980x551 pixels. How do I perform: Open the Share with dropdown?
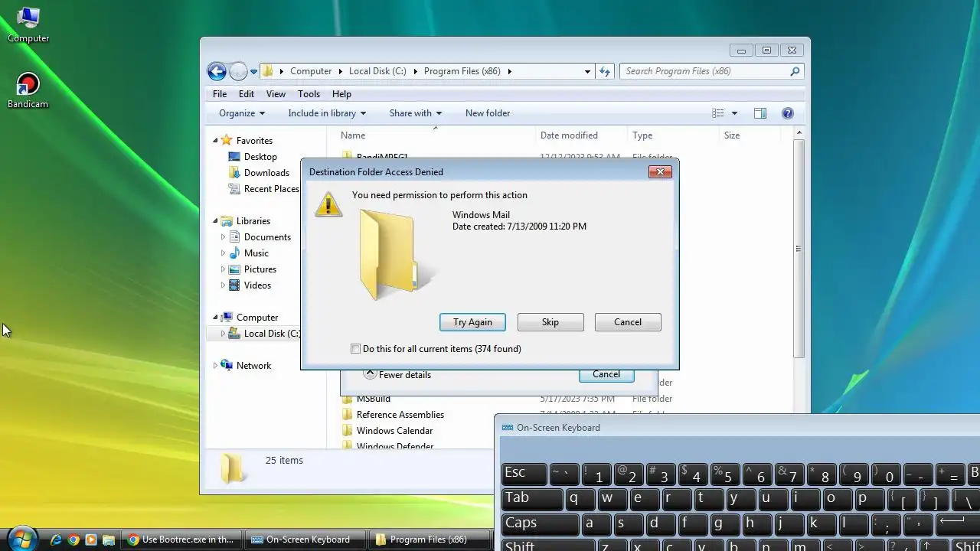[415, 113]
